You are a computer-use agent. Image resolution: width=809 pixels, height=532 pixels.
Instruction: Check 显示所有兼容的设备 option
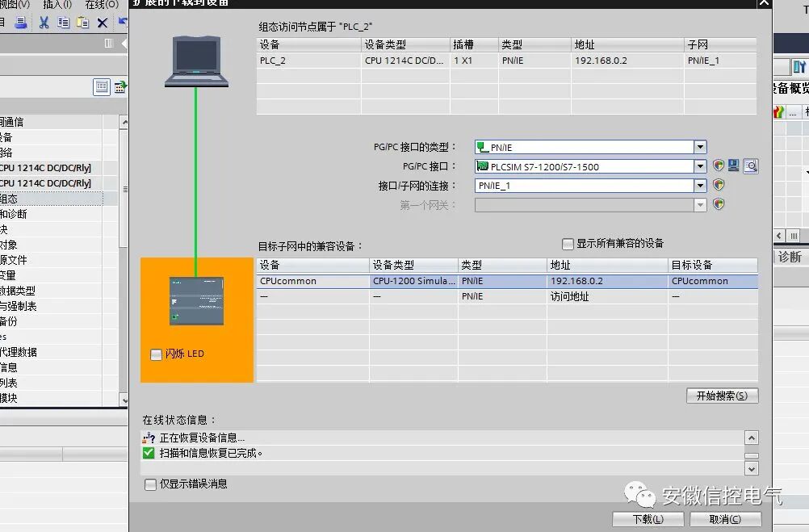(x=568, y=243)
